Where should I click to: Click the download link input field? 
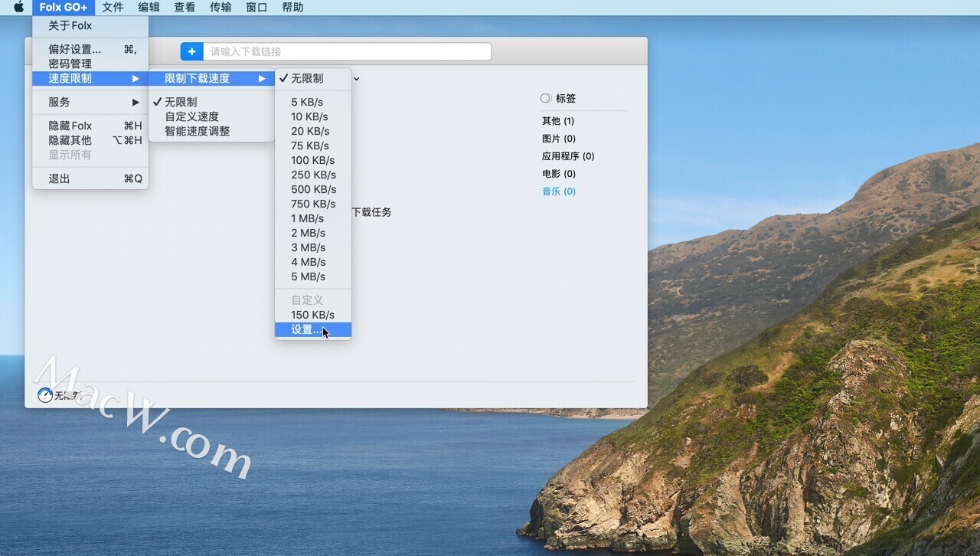click(x=347, y=51)
